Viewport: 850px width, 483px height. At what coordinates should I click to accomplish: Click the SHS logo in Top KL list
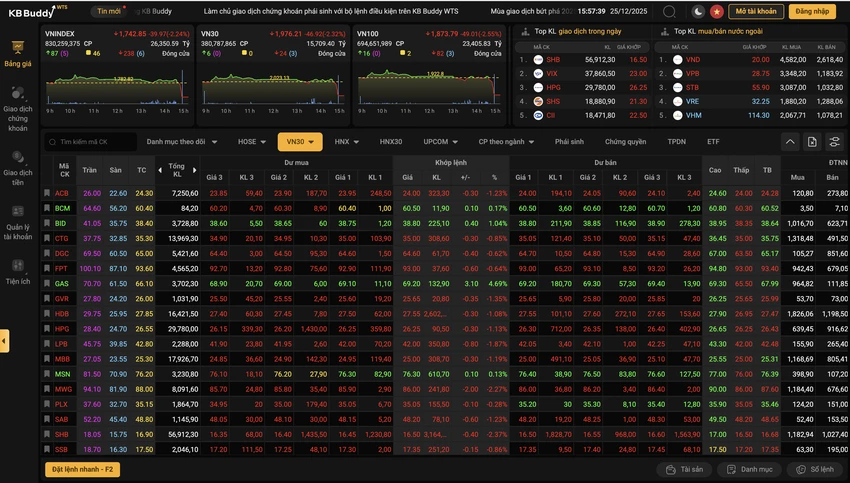pyautogui.click(x=538, y=101)
